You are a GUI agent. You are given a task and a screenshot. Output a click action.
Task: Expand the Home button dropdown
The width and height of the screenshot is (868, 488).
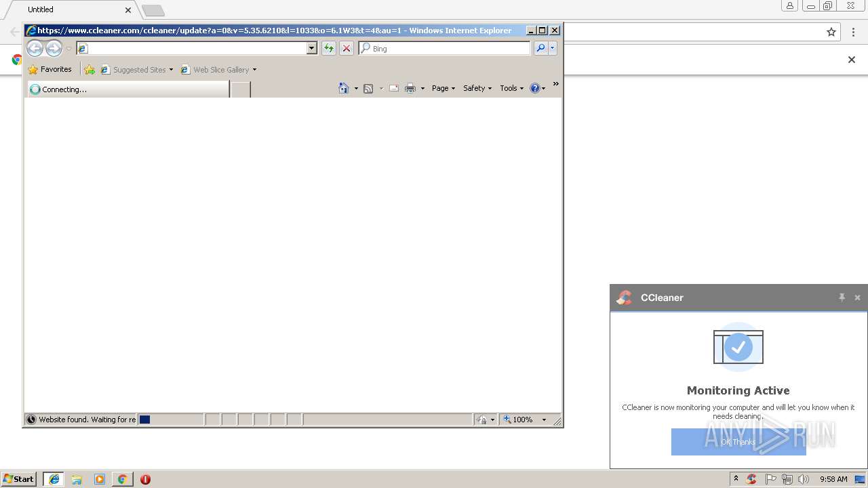point(356,88)
